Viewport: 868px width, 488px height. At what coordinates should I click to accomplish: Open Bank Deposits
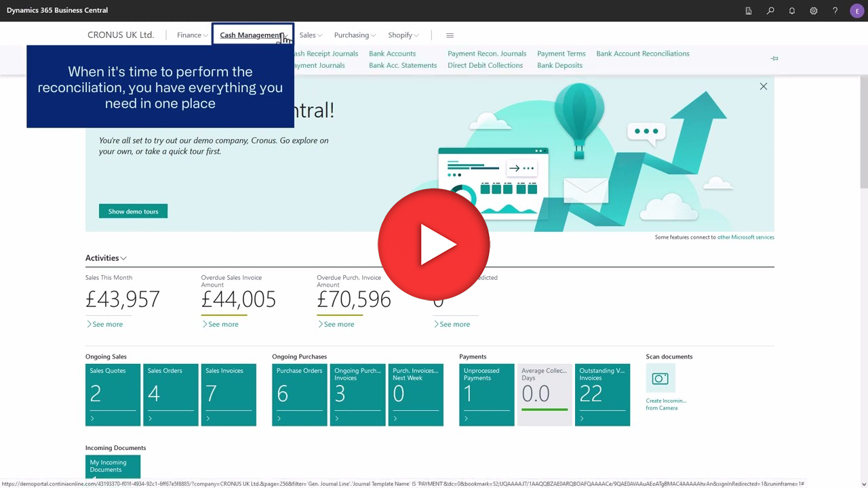pos(559,66)
